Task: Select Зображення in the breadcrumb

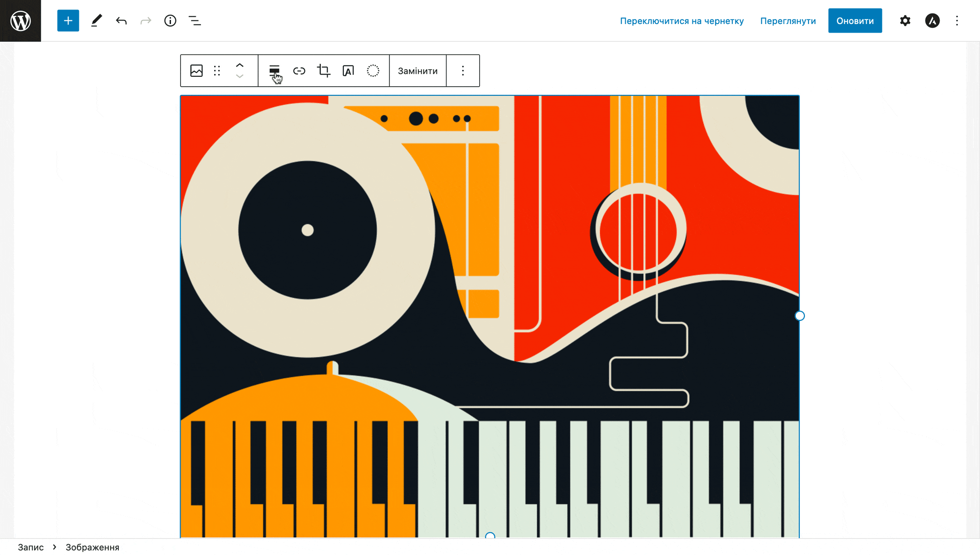Action: (93, 547)
